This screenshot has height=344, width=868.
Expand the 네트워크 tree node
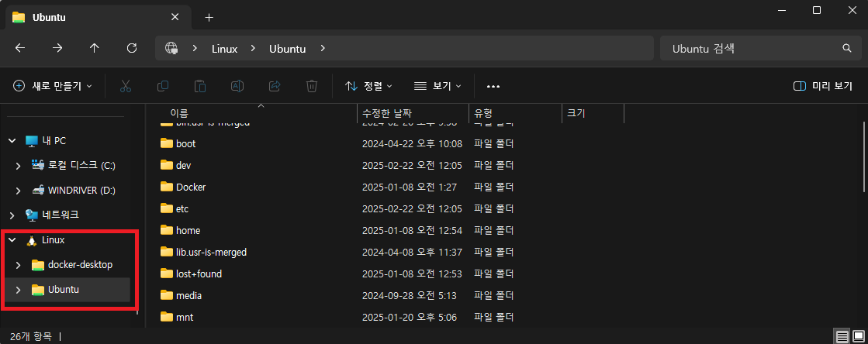coord(12,215)
